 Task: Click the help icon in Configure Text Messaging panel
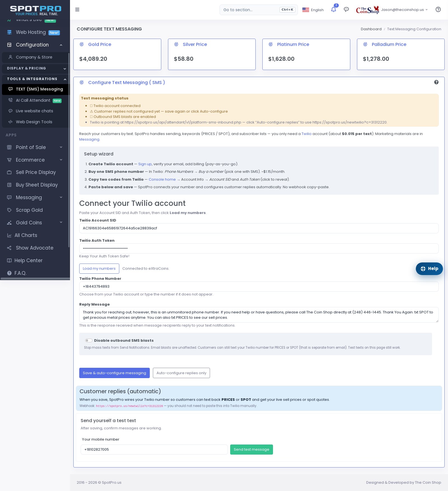[x=436, y=82]
